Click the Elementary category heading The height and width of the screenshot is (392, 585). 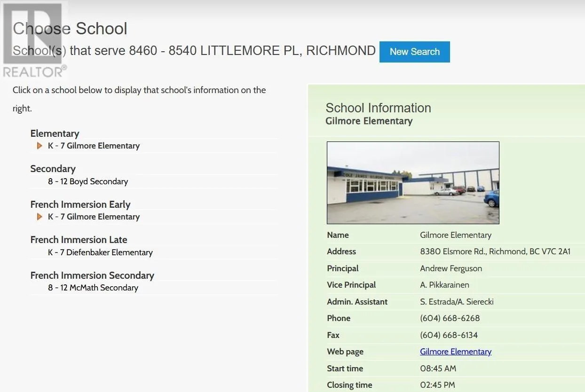pyautogui.click(x=55, y=133)
